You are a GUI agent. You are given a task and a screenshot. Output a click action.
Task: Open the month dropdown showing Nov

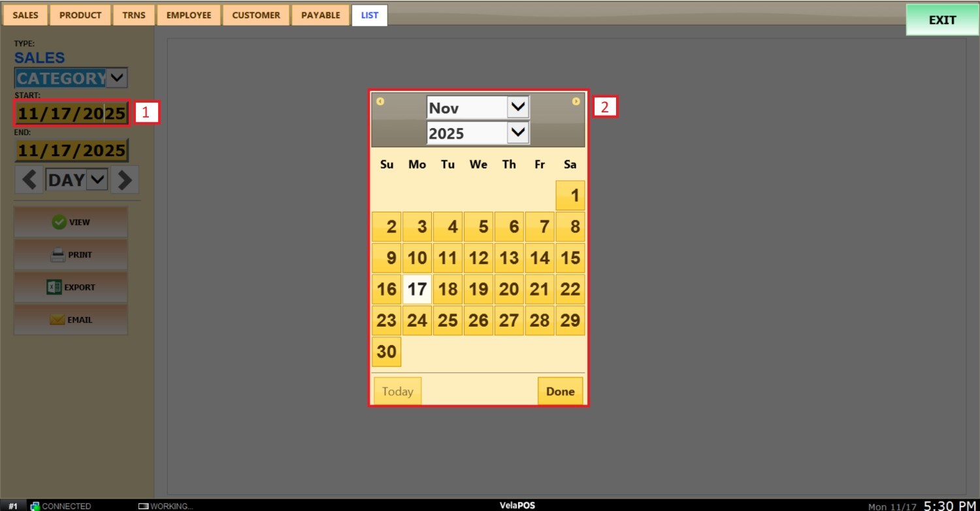[x=518, y=107]
